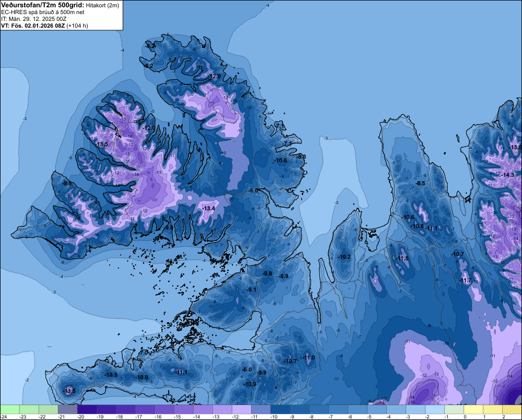Click the 'Hitakort (2m)' header text
The height and width of the screenshot is (420, 522).
click(102, 5)
